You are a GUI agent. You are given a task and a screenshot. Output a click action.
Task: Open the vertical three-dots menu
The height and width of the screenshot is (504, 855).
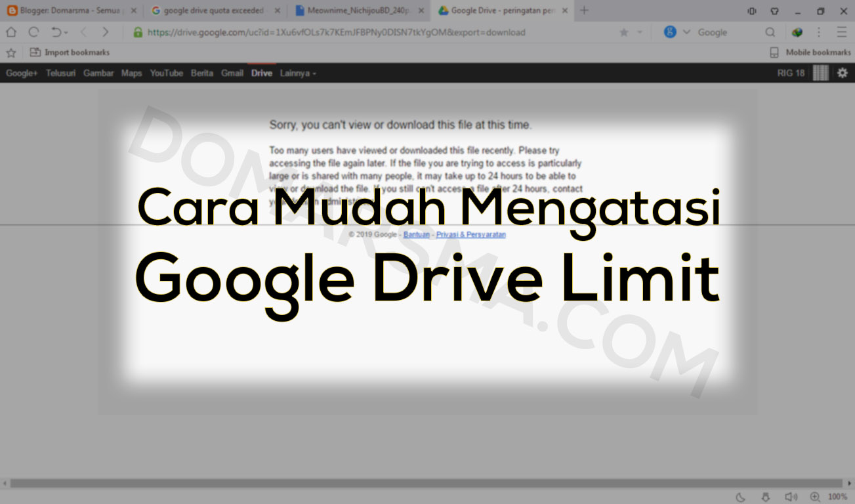pyautogui.click(x=819, y=32)
